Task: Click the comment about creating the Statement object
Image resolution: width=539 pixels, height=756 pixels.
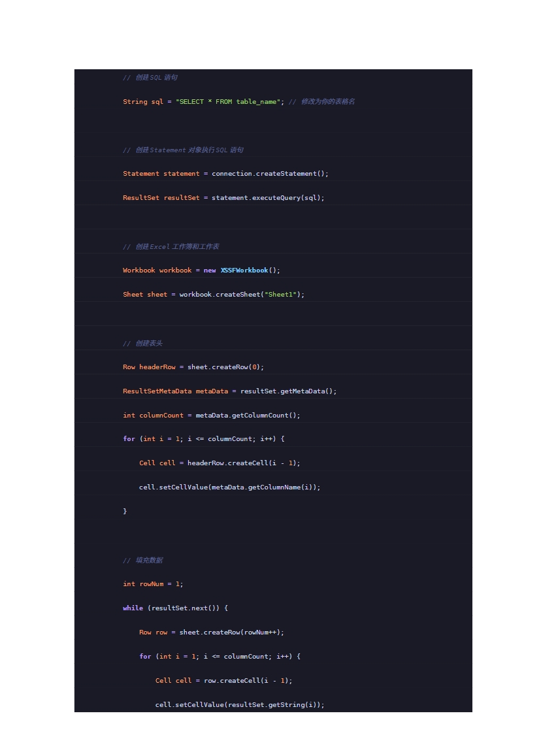Action: click(183, 150)
